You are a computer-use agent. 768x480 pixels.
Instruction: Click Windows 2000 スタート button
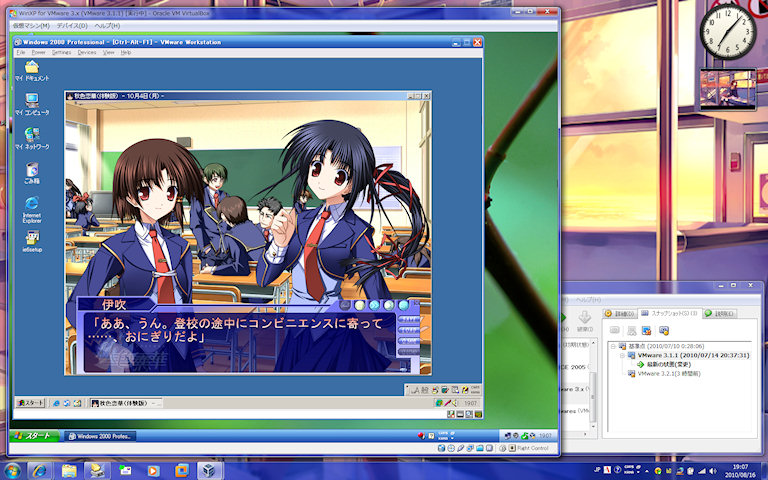30,403
